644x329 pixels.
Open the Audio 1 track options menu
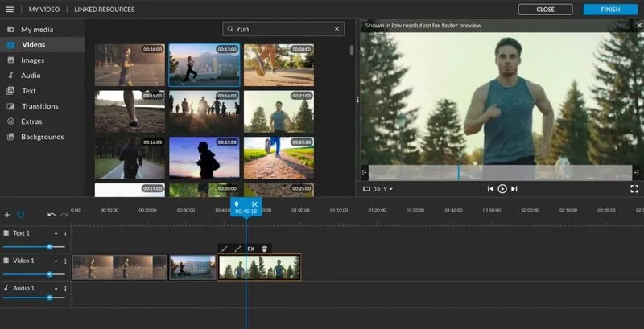[65, 289]
